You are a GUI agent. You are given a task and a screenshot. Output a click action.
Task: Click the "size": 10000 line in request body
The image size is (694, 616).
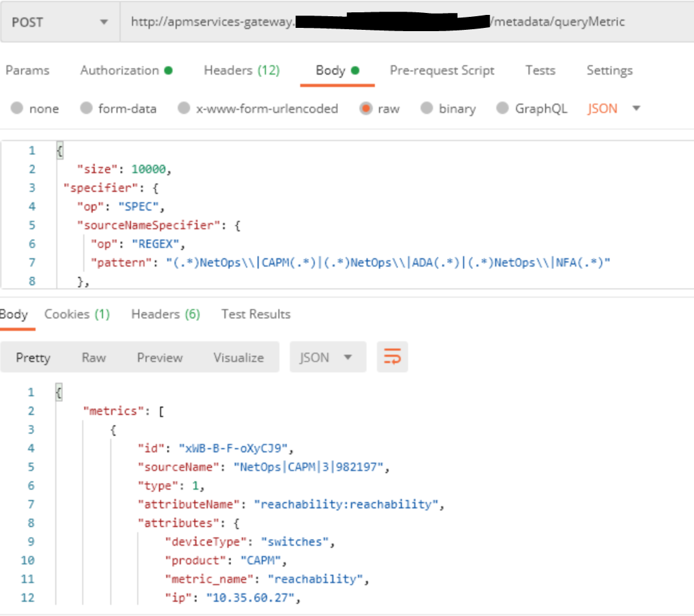(x=124, y=169)
